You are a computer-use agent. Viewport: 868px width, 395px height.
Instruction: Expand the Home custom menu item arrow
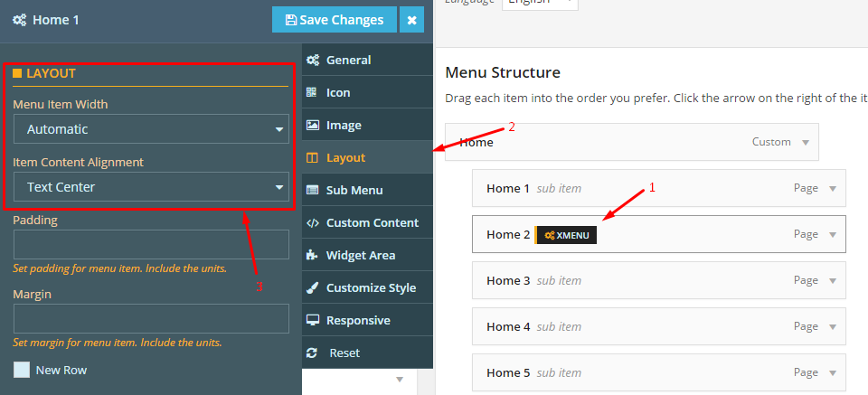coord(806,143)
